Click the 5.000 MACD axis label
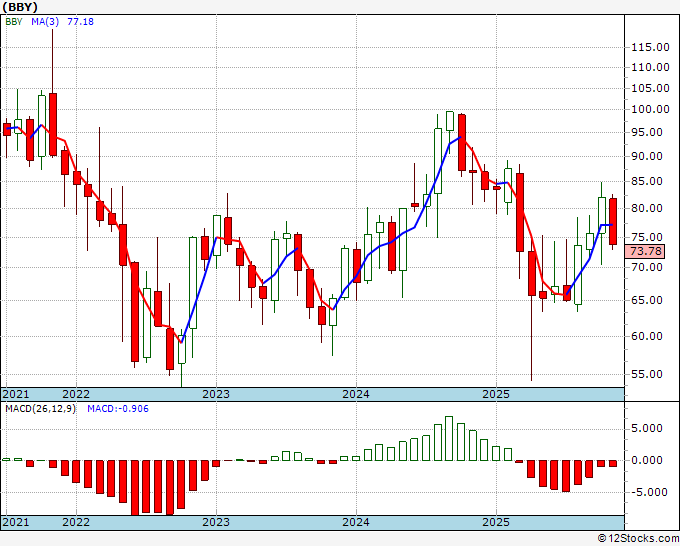The width and height of the screenshot is (680, 546). [646, 428]
